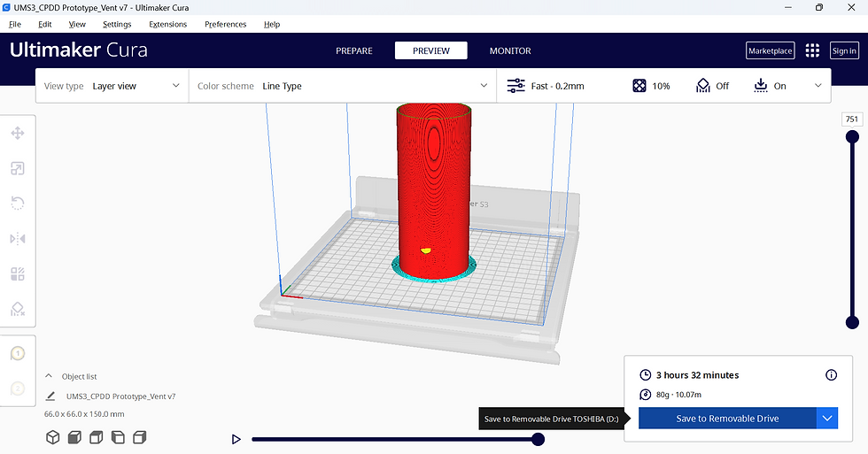Screen dimensions: 868x454
Task: Click Save to Removable Drive
Action: tap(727, 418)
